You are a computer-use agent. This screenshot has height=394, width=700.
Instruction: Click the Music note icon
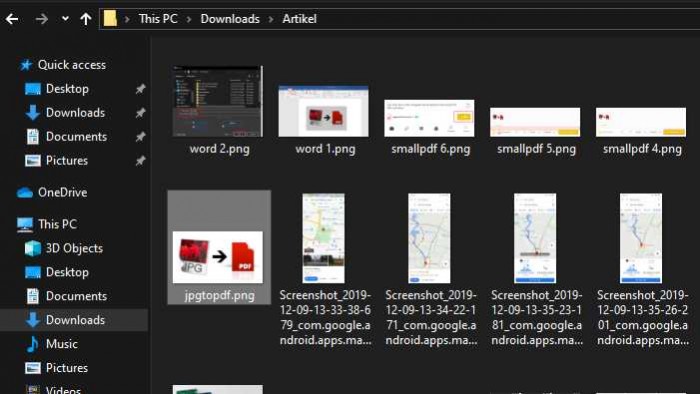[33, 344]
